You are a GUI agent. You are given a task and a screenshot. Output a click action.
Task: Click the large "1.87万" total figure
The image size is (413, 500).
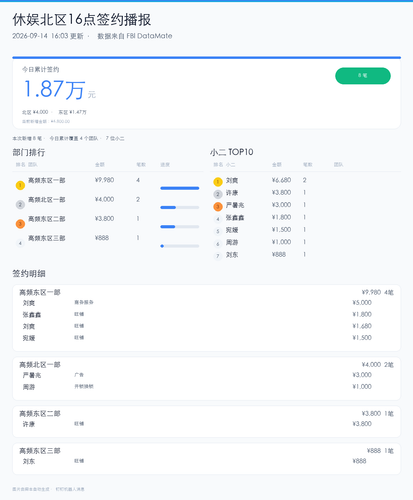coord(54,89)
